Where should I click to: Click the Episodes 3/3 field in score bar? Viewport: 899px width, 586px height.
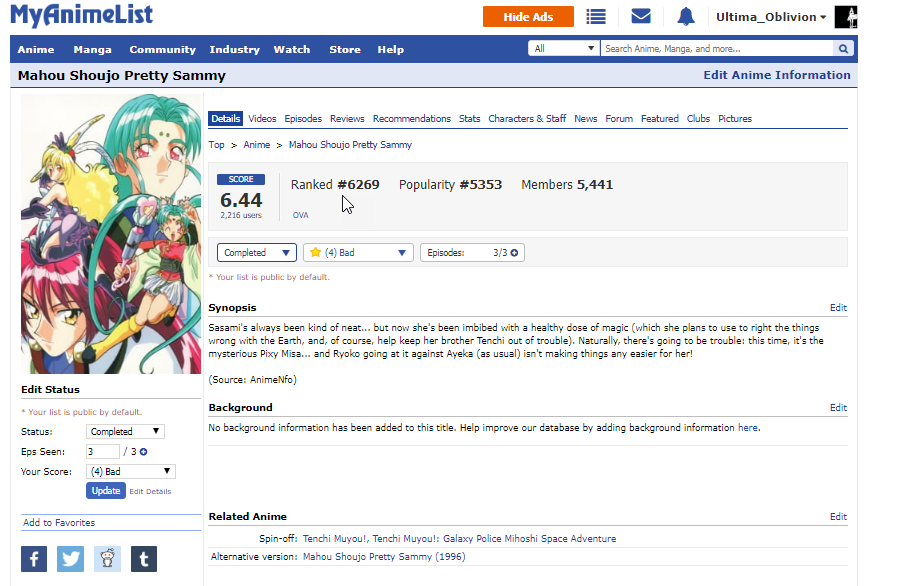tap(472, 253)
